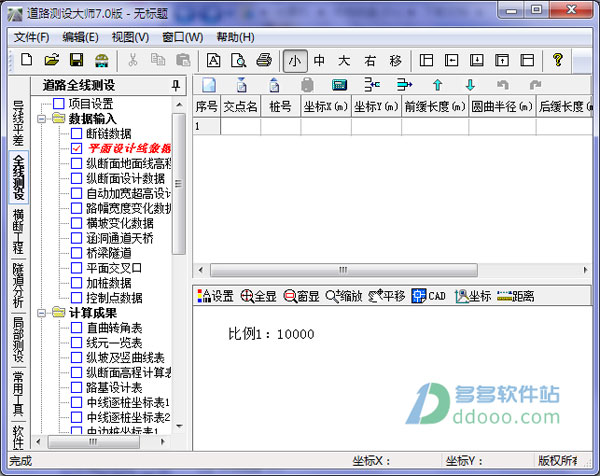Click the Print printer icon
Image resolution: width=600 pixels, height=476 pixels.
pyautogui.click(x=264, y=60)
